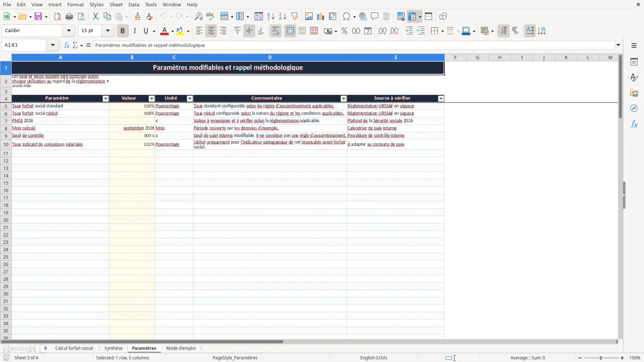Click the Select Function sigma button
Screen dimensions: 644x362
(x=75, y=46)
